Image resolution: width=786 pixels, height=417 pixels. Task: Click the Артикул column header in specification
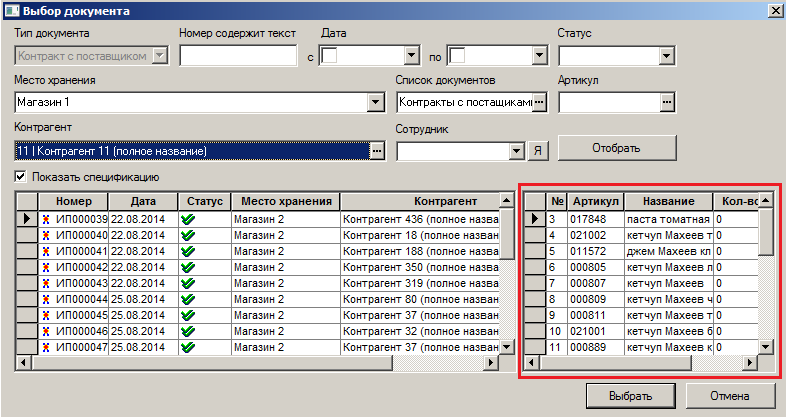tap(596, 201)
